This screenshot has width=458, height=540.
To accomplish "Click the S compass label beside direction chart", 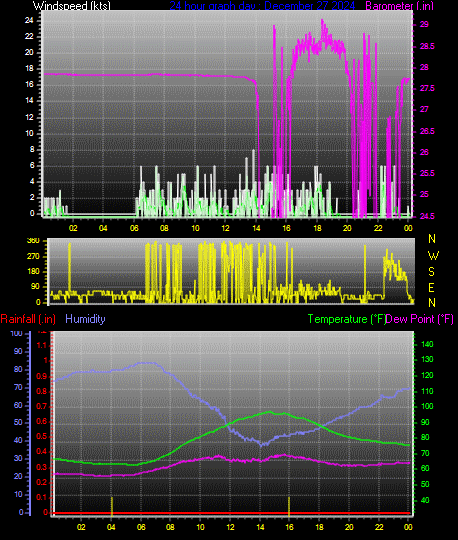I will 431,272.
